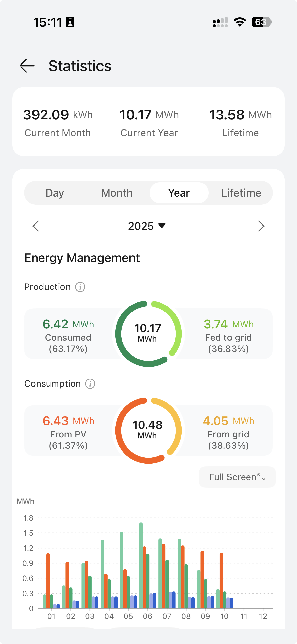Tap the Wi-Fi status icon
297x644 pixels.
240,22
